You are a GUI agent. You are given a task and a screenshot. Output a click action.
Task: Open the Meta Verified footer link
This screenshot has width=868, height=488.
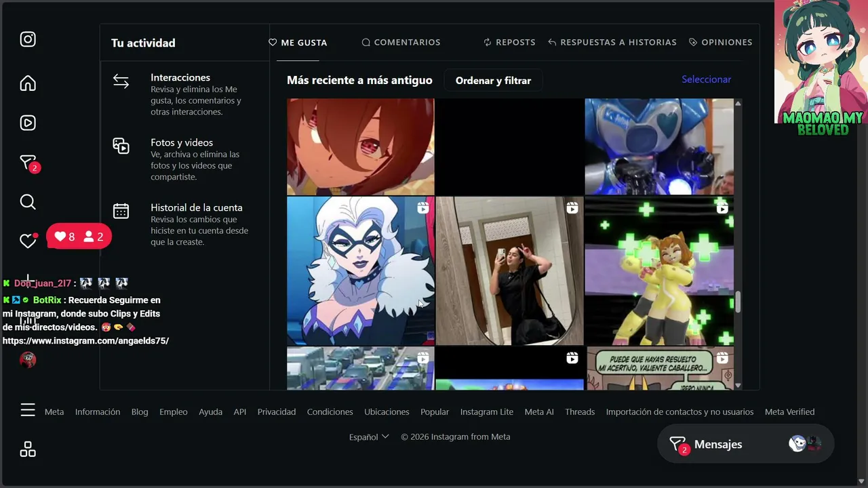[x=790, y=412]
